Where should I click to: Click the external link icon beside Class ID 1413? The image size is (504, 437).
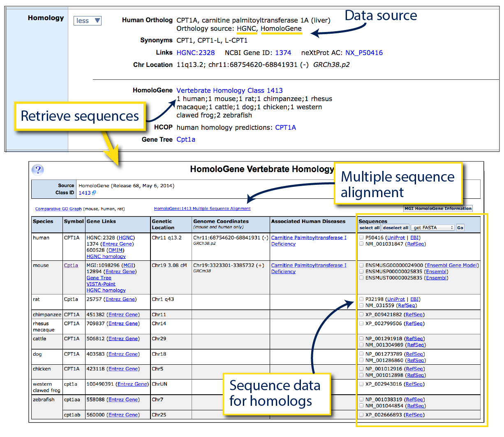tap(94, 193)
